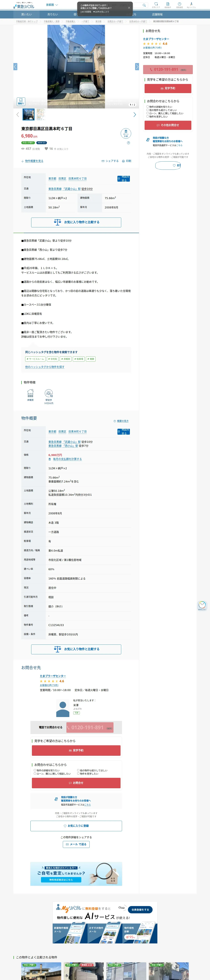
Task: Click the ご自宅を査定 banner
Action: click(76, 874)
